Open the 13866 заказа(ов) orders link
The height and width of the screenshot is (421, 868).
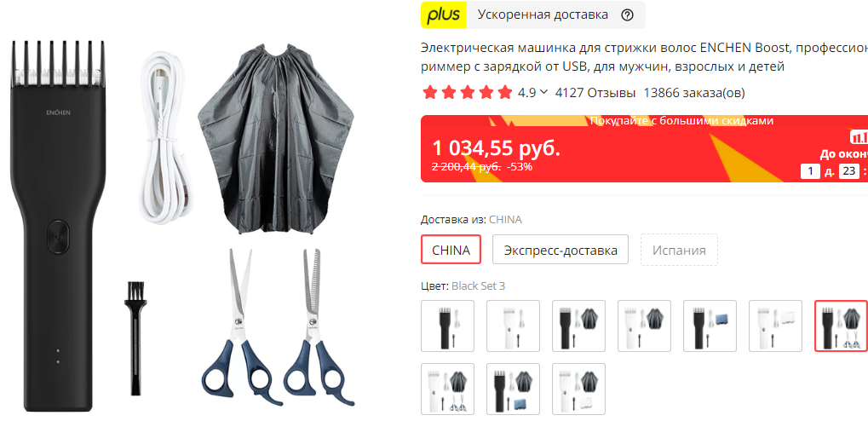click(694, 93)
